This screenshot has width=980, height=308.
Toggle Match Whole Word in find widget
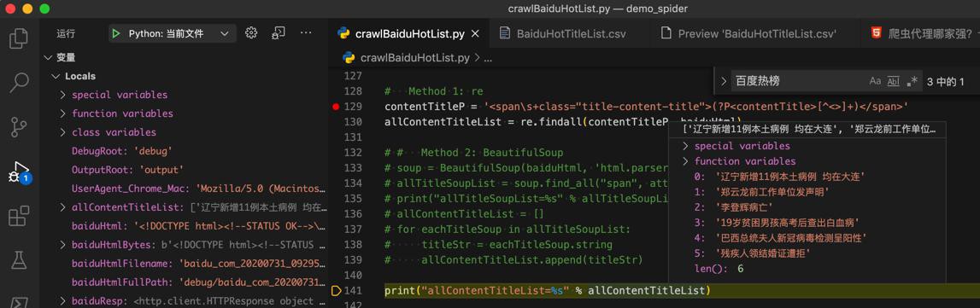point(893,81)
